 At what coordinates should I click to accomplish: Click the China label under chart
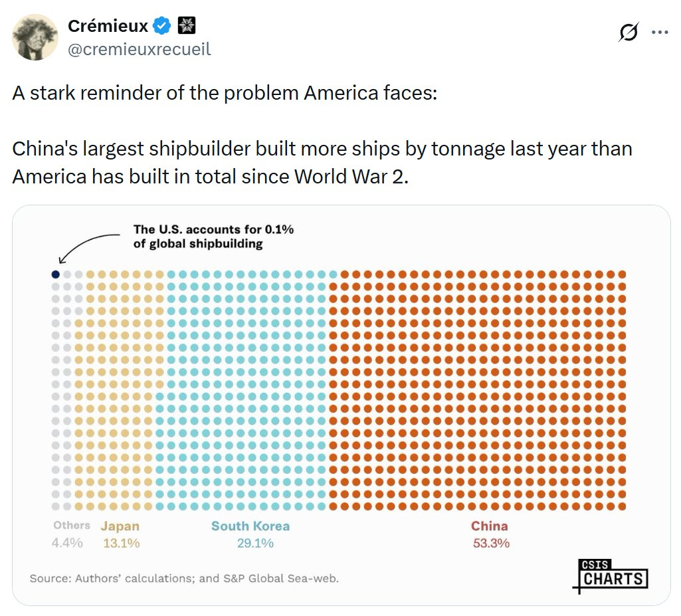490,526
